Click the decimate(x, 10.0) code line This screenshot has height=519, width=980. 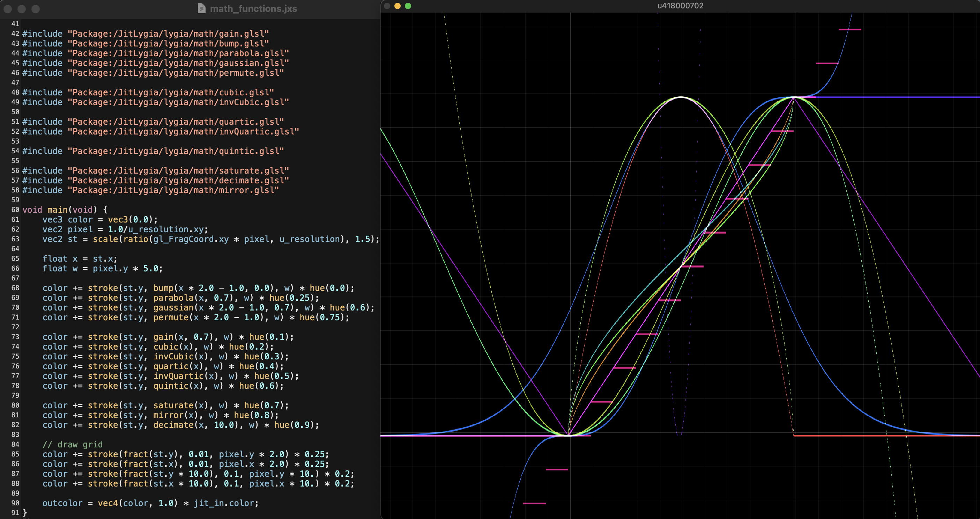[x=180, y=425]
